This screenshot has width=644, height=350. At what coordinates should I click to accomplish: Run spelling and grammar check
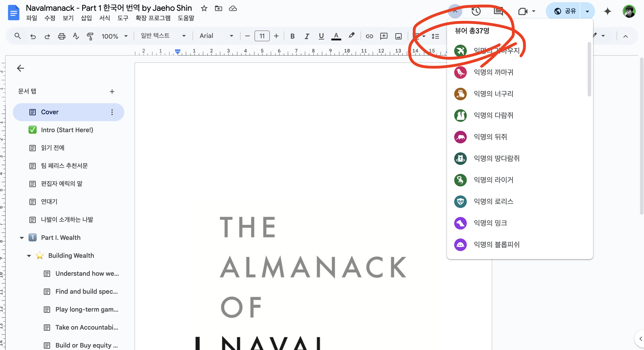pyautogui.click(x=76, y=36)
